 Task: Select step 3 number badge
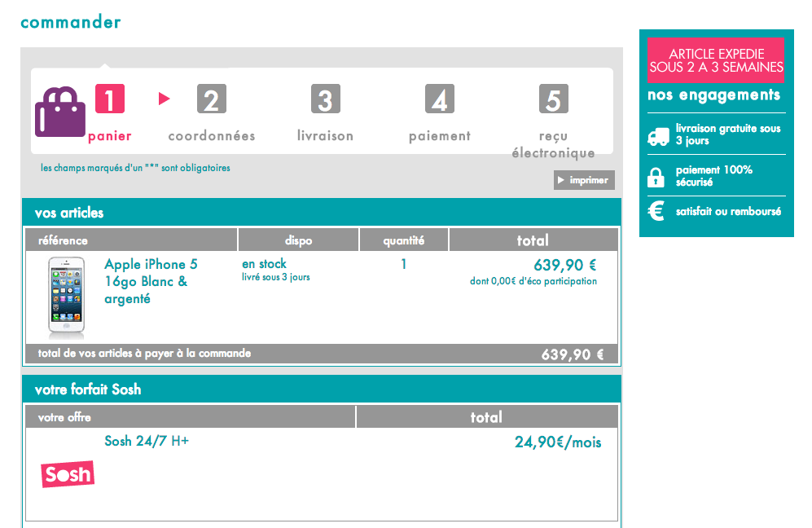click(325, 99)
